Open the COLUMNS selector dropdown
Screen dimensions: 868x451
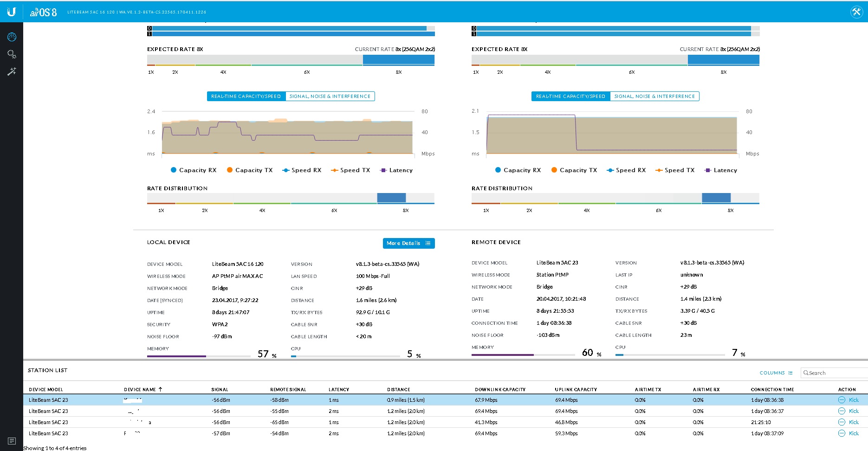pos(776,373)
